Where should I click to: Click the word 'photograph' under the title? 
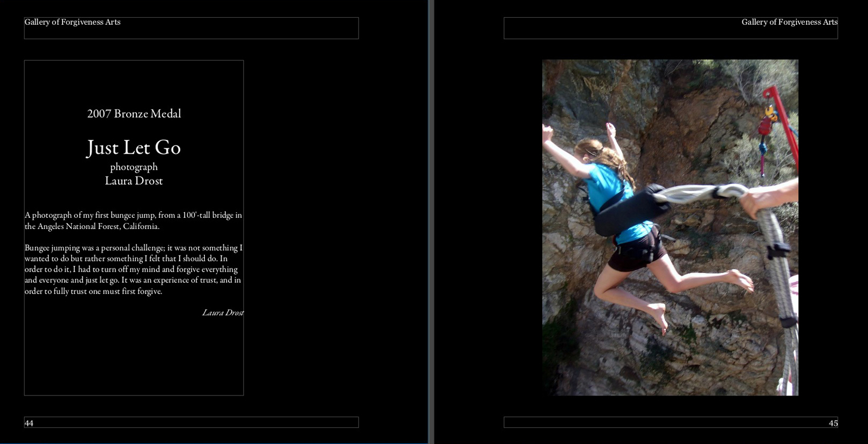click(x=134, y=167)
